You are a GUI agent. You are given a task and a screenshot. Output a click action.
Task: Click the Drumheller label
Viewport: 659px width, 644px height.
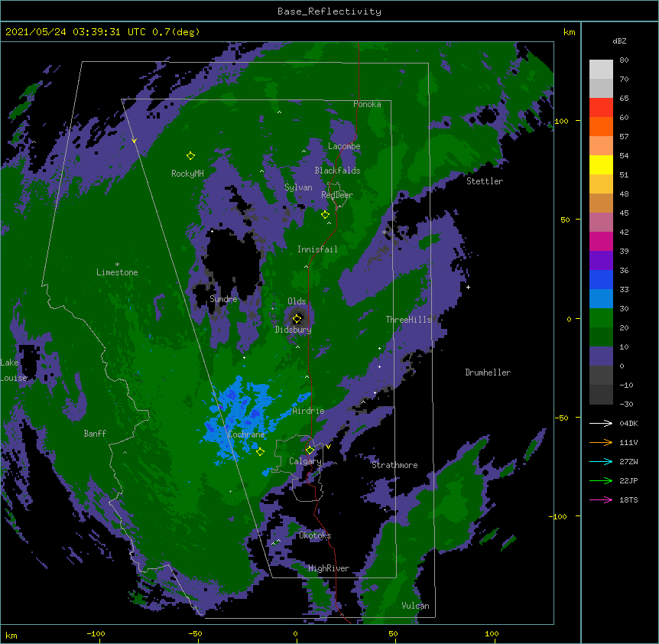click(x=488, y=372)
